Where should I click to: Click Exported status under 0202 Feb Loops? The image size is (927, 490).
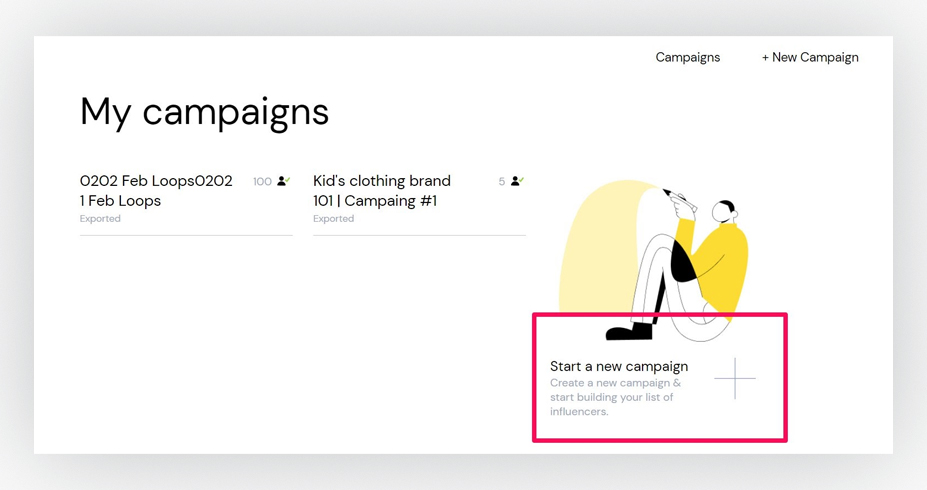point(100,219)
